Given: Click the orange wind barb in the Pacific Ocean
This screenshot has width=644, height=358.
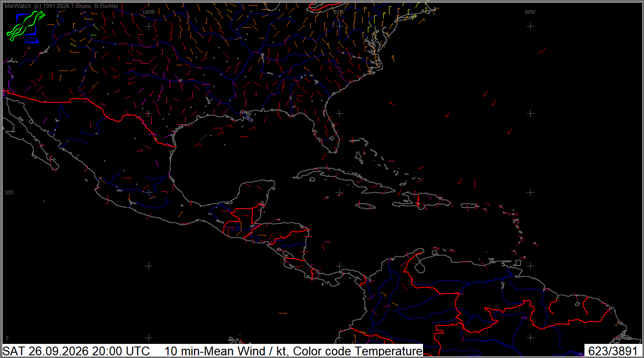Looking at the screenshot, I should 282,313.
